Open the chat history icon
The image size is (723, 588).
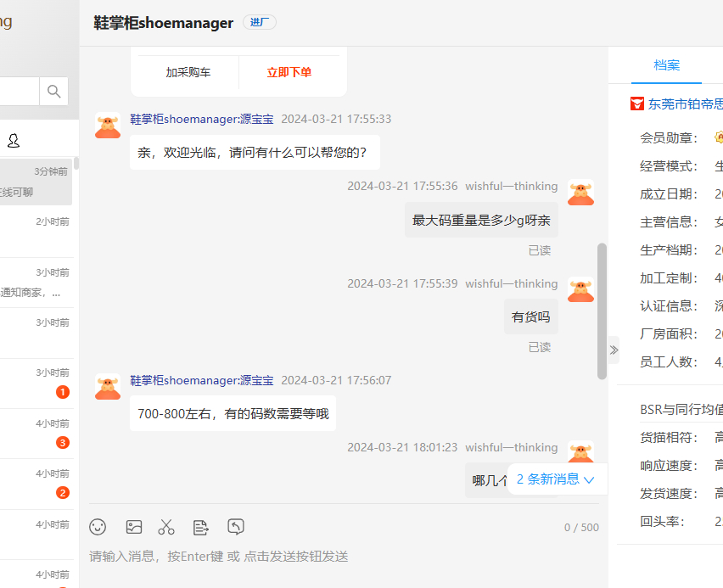[x=236, y=527]
